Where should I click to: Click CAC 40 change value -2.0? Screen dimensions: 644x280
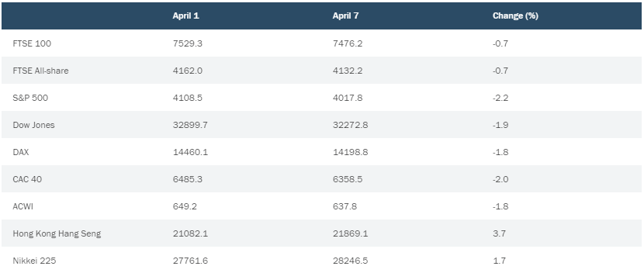(500, 179)
